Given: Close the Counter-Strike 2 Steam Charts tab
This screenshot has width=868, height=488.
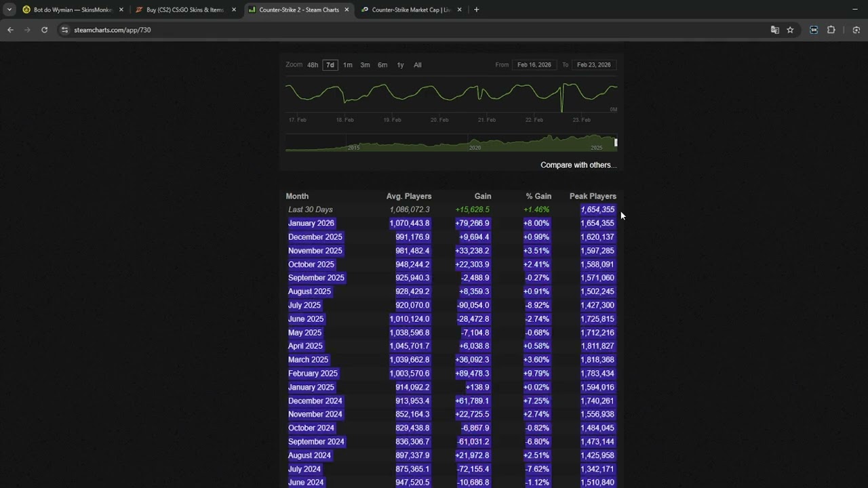Looking at the screenshot, I should [347, 9].
